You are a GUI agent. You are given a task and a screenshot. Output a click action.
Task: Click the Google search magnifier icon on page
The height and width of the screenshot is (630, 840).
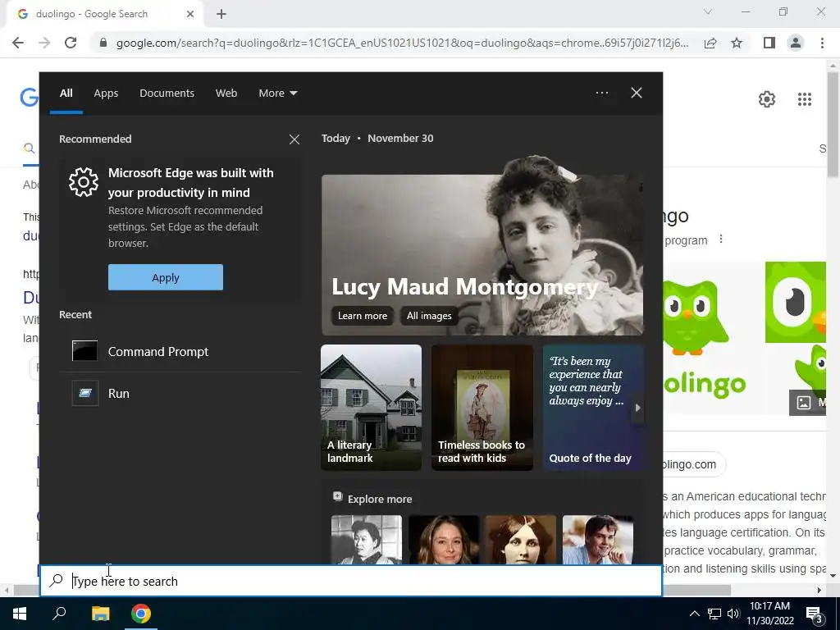[x=30, y=148]
